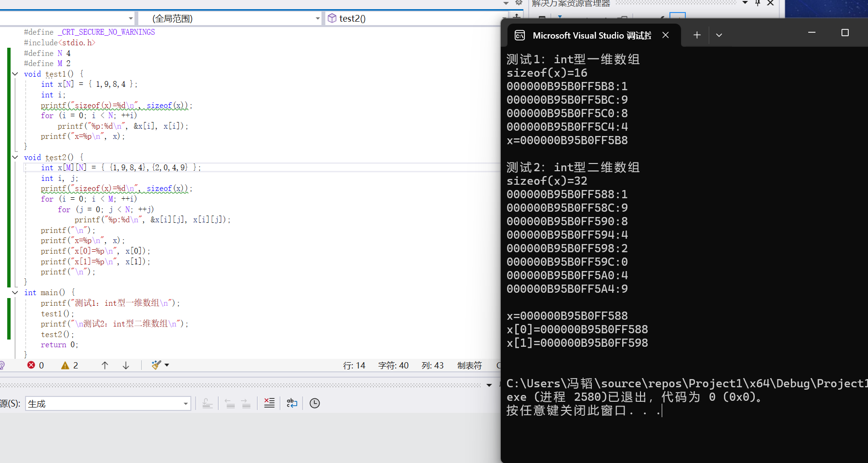Toggle word wrap in the output panel
This screenshot has height=463, width=868.
tap(292, 403)
